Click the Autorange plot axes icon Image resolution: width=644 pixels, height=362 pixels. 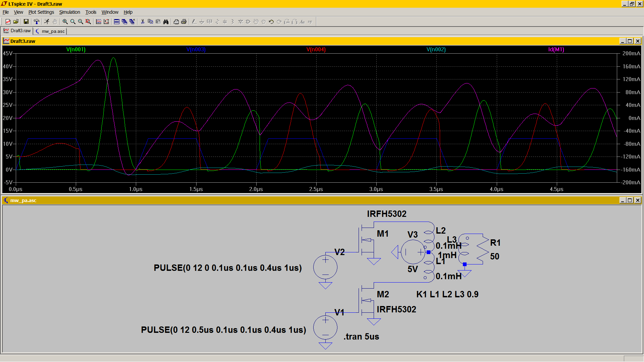coord(106,22)
